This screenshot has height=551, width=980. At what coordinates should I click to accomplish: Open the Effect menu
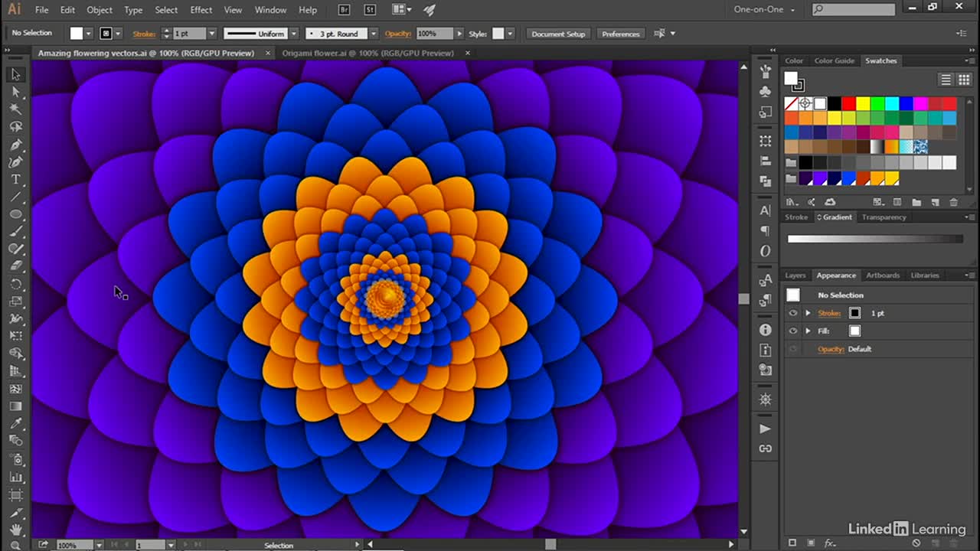(201, 10)
